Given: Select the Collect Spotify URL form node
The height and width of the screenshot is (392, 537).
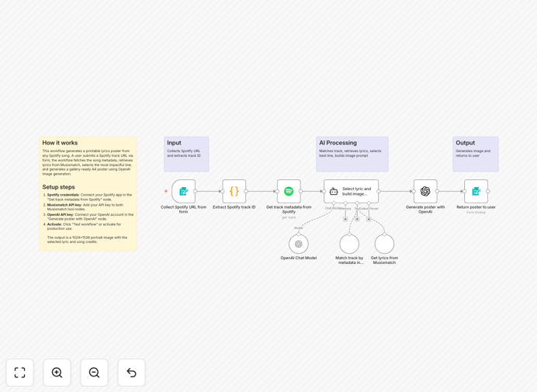Looking at the screenshot, I should pyautogui.click(x=184, y=191).
